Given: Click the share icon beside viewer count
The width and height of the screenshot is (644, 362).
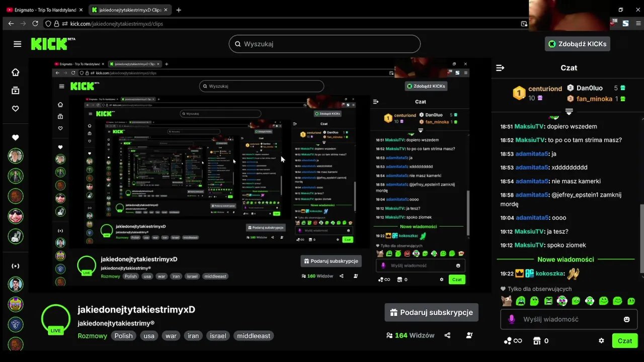Looking at the screenshot, I should pos(447,335).
